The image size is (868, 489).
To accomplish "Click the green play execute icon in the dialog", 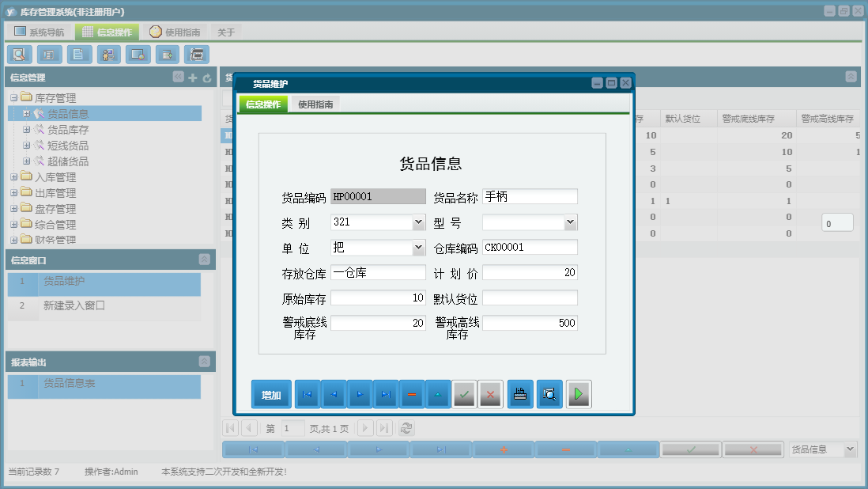I will 578,393.
